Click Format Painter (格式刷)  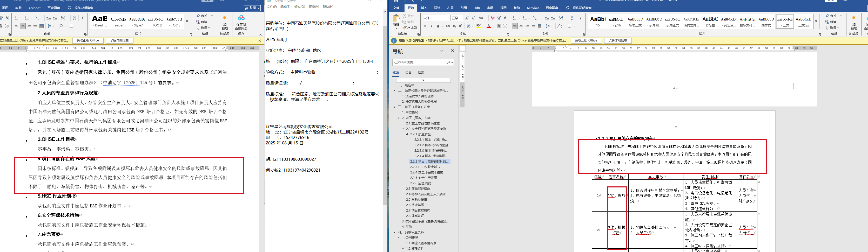pos(409,28)
